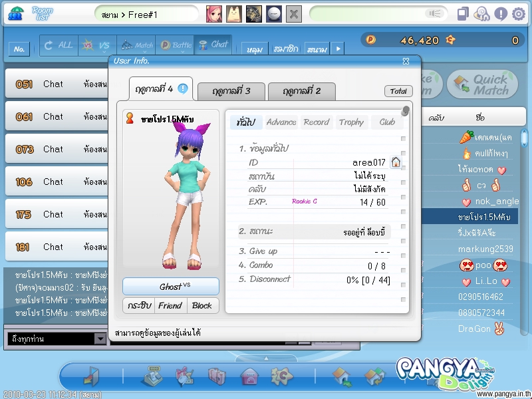
Task: Open the settings gear
Action: click(x=519, y=14)
